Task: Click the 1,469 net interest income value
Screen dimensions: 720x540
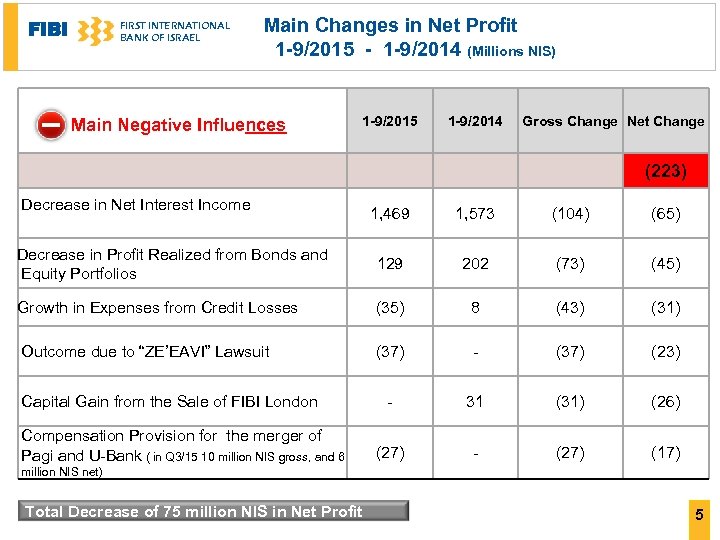Action: [390, 214]
